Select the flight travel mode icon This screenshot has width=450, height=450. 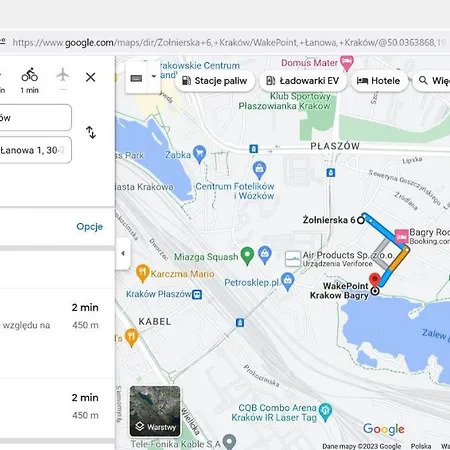(x=63, y=75)
